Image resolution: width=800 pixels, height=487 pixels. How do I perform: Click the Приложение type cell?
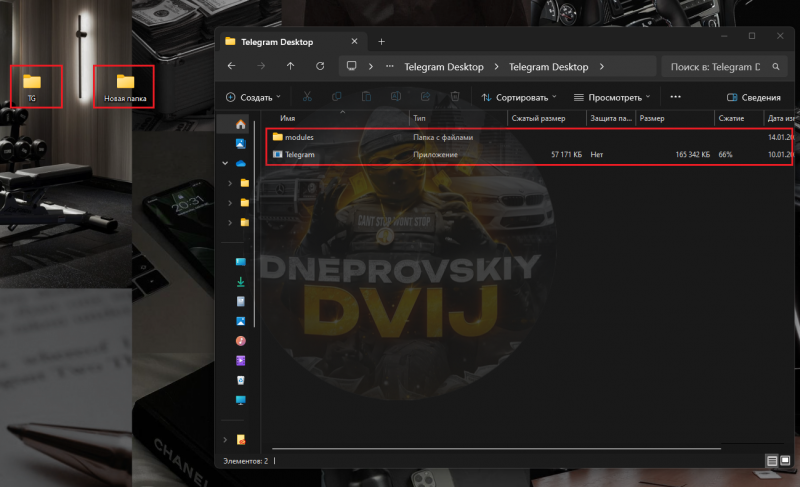click(x=435, y=155)
